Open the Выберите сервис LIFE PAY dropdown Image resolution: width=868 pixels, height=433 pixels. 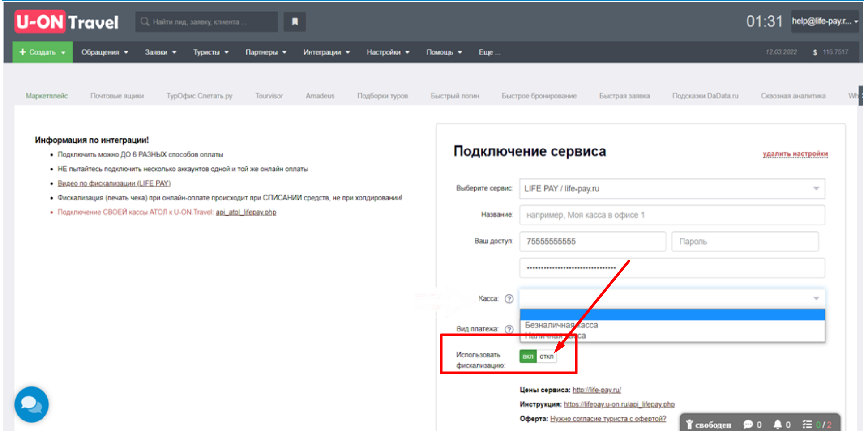point(672,188)
